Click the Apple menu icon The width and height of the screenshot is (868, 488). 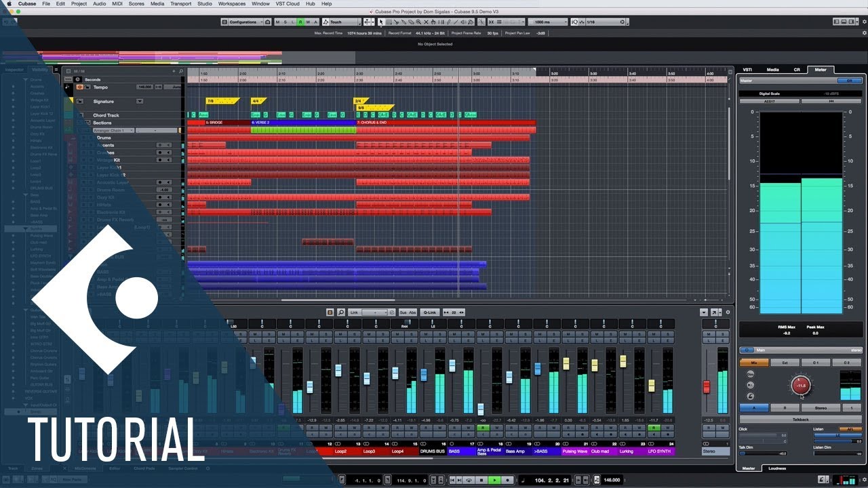[x=9, y=3]
